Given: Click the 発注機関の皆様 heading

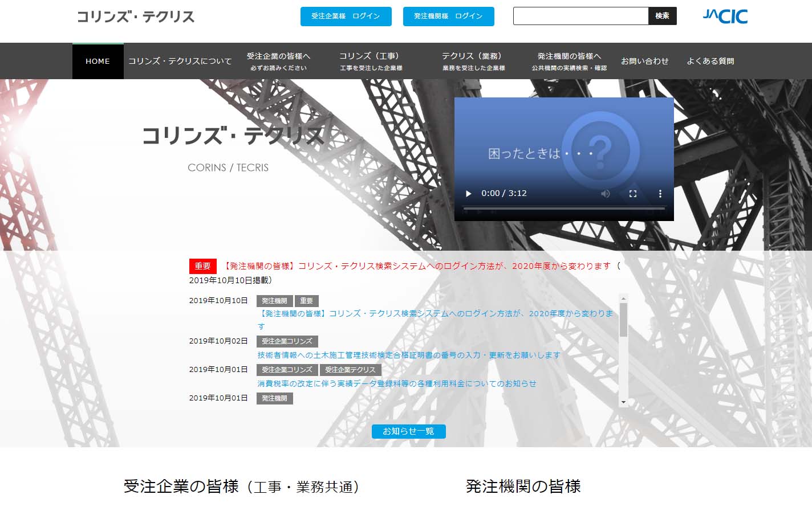Looking at the screenshot, I should pyautogui.click(x=523, y=487).
